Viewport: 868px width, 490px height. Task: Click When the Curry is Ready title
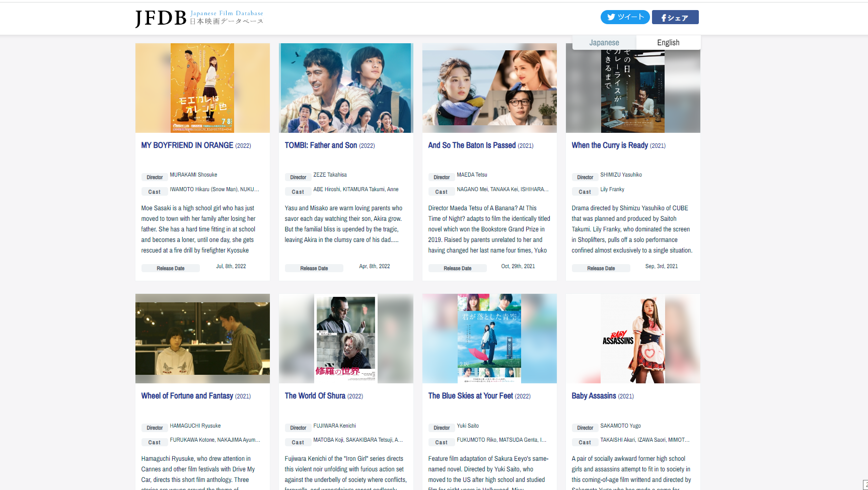610,145
